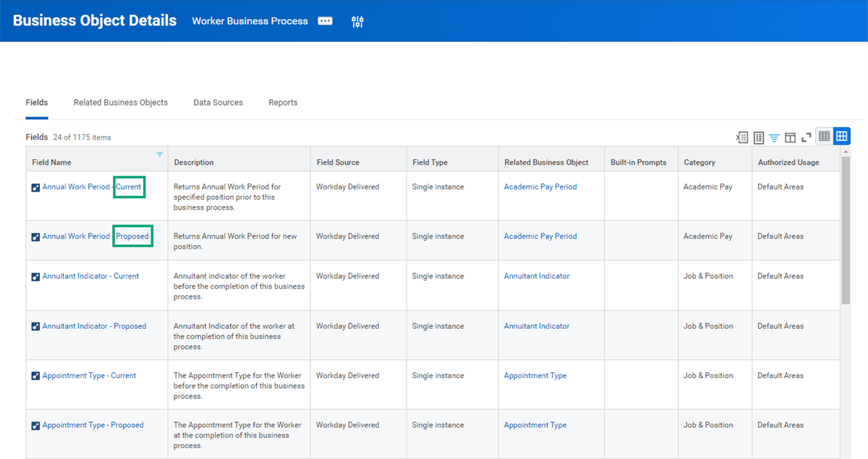Open Appointment Type - Proposed link
868x459 pixels.
[93, 425]
